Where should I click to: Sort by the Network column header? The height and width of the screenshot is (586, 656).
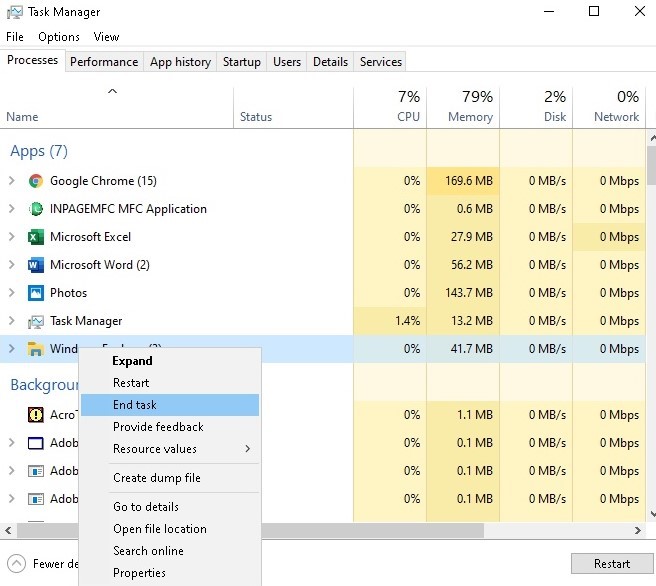[x=609, y=107]
